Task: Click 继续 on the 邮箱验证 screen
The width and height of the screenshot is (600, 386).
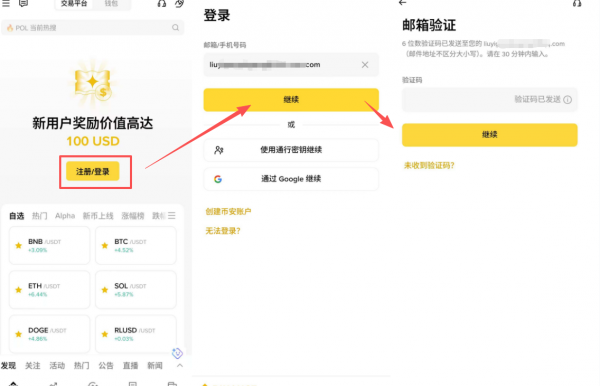Action: (x=489, y=135)
